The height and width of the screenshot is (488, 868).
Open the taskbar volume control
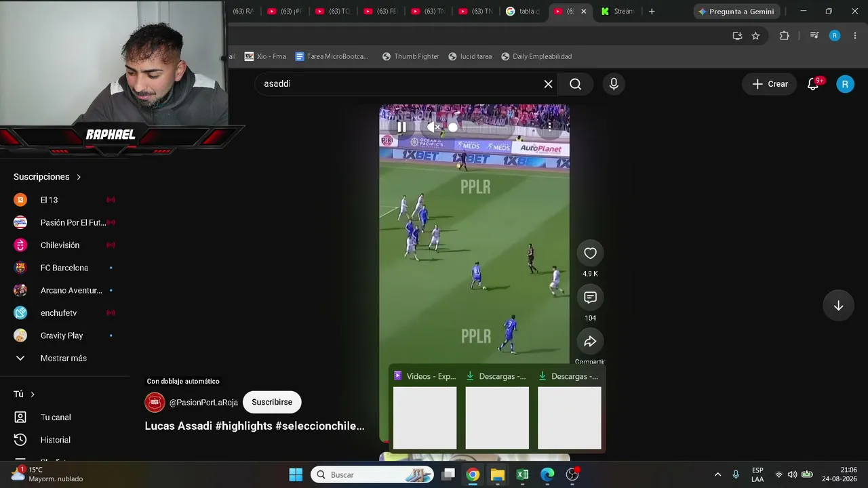click(x=792, y=474)
